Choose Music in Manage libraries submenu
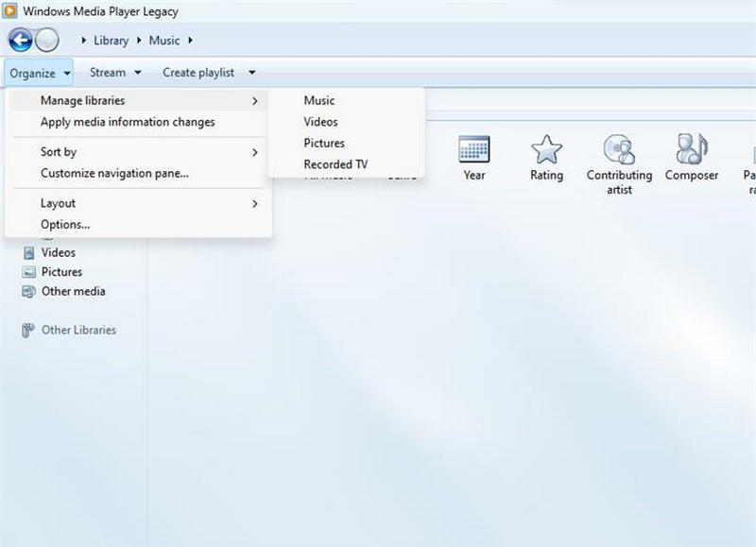Viewport: 756px width, 547px height. pos(347,101)
